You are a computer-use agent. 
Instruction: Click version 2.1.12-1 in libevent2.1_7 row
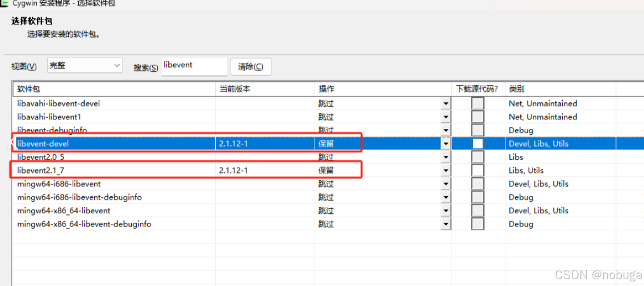pos(233,171)
